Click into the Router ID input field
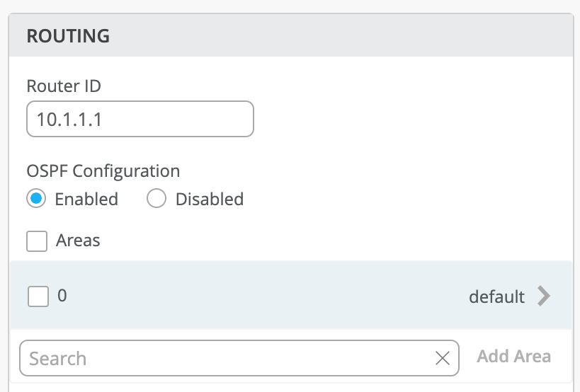The image size is (580, 392). (140, 119)
